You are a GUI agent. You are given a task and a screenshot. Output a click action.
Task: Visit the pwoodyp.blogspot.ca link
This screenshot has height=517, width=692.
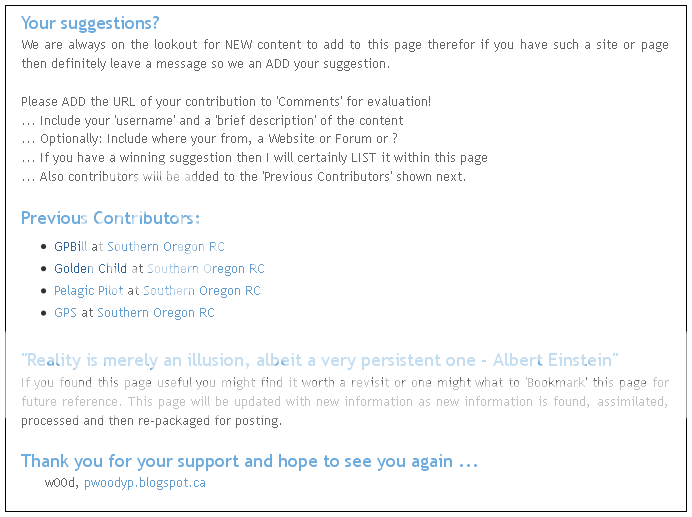145,483
